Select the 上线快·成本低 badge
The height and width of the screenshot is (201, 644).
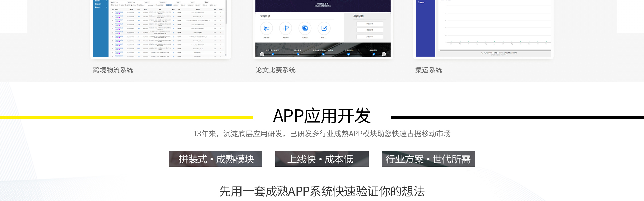click(x=322, y=159)
